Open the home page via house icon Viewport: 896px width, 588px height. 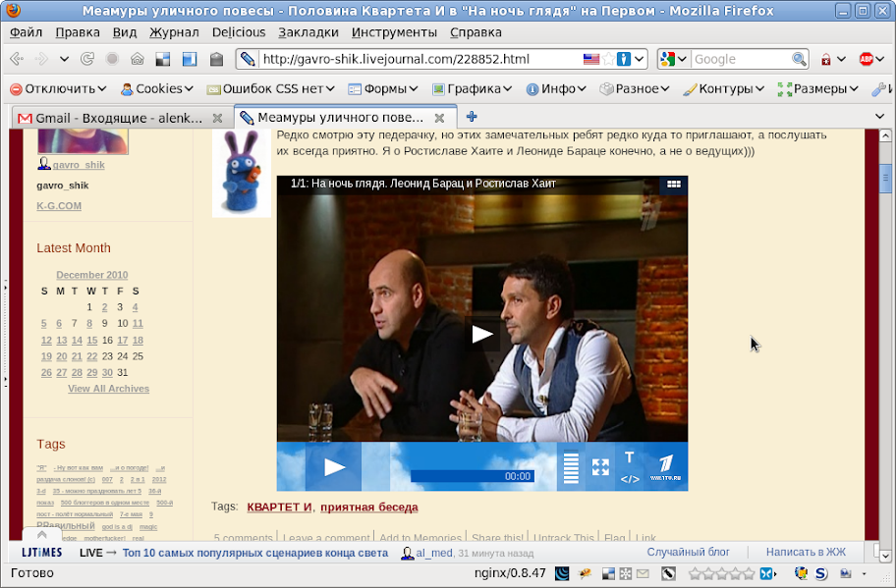(x=138, y=59)
